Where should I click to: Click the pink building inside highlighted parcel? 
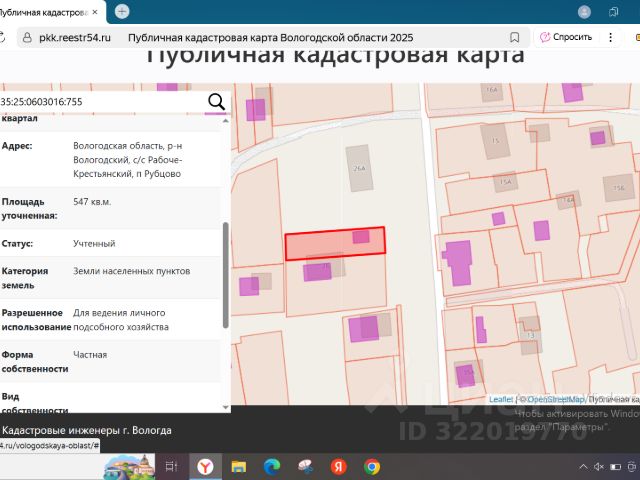[x=361, y=237]
